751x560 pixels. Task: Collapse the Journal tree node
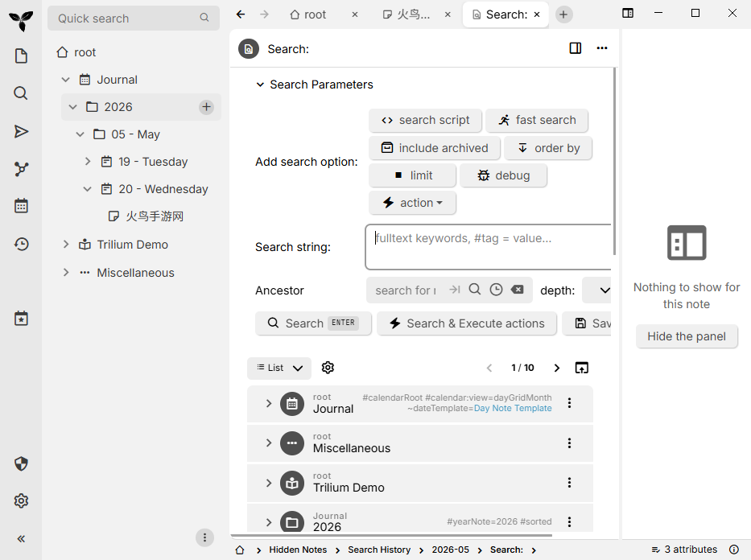point(66,80)
